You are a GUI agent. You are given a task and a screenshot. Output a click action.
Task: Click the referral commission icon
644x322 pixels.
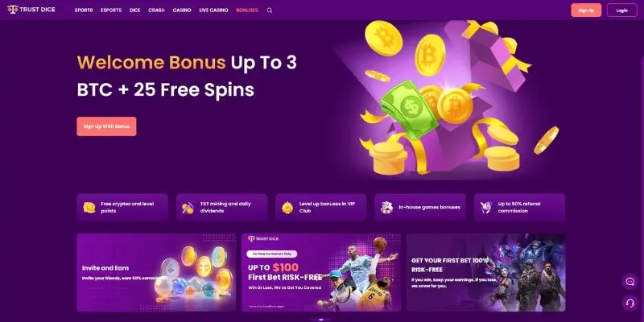pos(486,208)
